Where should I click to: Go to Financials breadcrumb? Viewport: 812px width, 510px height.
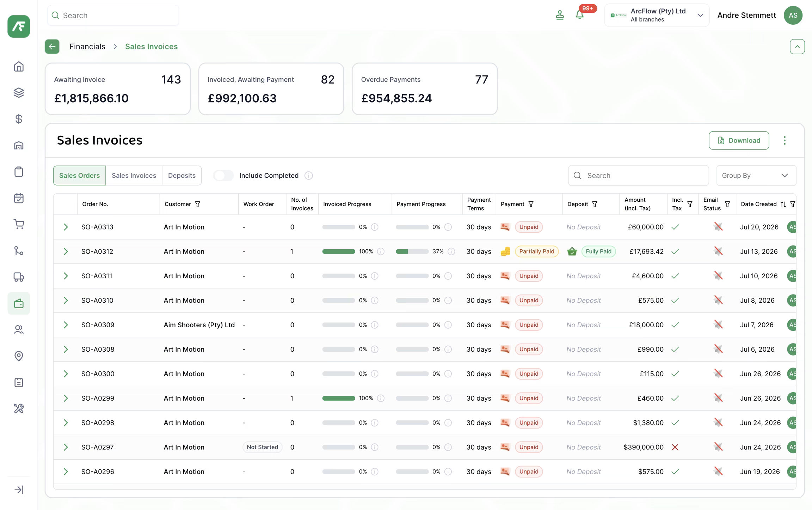tap(87, 47)
